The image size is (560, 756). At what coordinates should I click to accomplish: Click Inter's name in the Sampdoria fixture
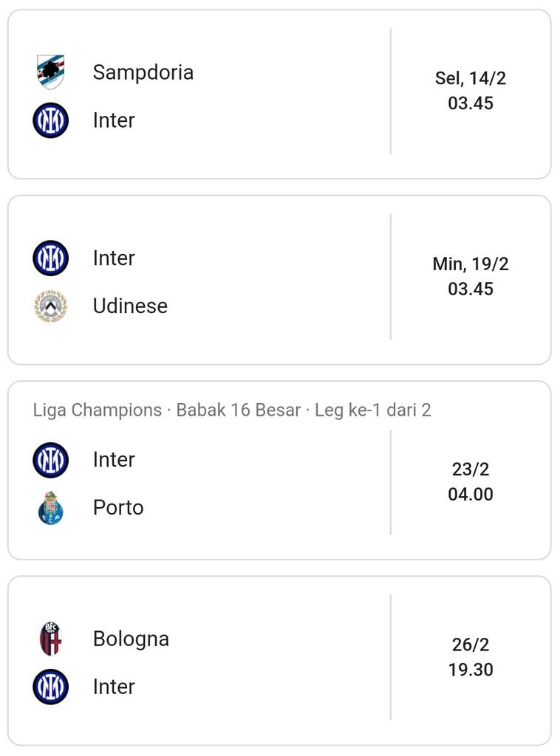[114, 120]
